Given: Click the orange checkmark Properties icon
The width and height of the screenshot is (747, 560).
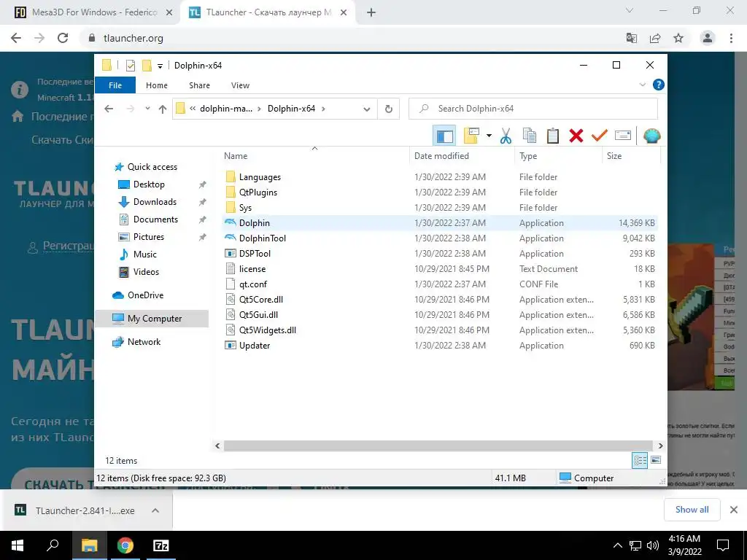Looking at the screenshot, I should pos(600,136).
